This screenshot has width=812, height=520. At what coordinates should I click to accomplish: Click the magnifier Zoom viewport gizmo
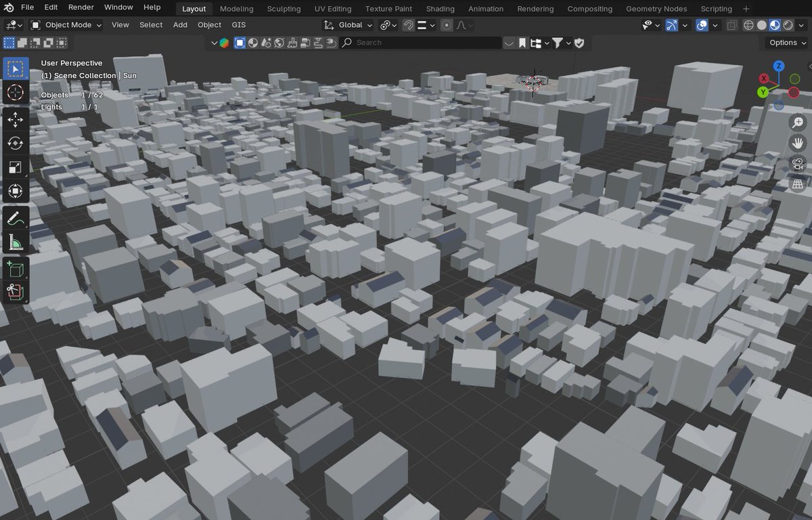pyautogui.click(x=798, y=123)
